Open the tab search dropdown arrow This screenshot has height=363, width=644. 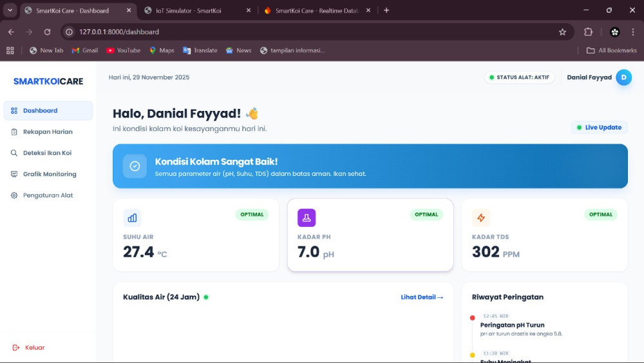[10, 10]
